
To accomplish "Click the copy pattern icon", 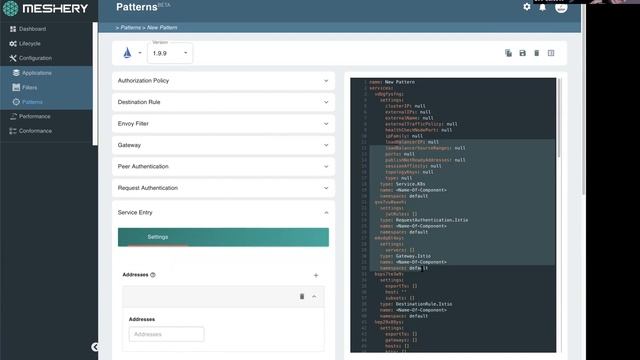I will (509, 53).
